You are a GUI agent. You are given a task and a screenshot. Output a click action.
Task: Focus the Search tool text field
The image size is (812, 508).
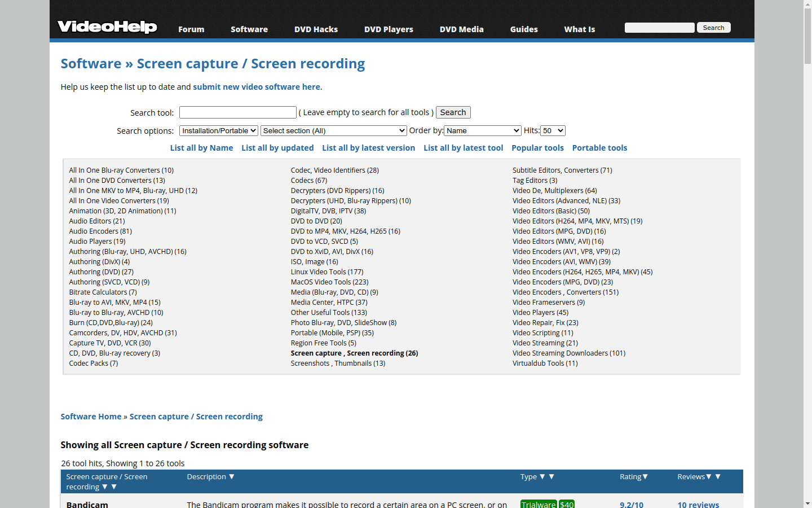pos(238,112)
